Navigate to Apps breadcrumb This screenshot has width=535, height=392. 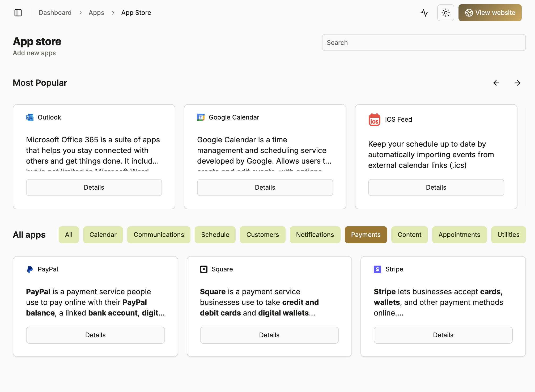(x=96, y=13)
